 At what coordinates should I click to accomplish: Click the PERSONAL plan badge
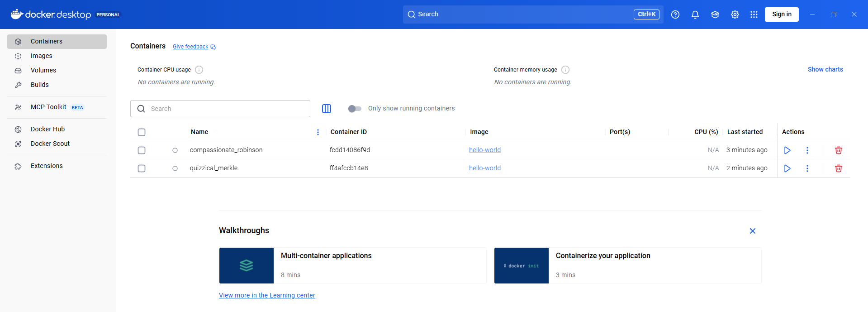[108, 15]
